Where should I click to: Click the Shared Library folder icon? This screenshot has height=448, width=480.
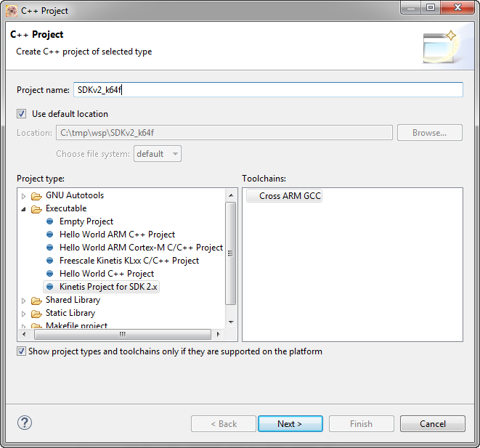pos(36,300)
